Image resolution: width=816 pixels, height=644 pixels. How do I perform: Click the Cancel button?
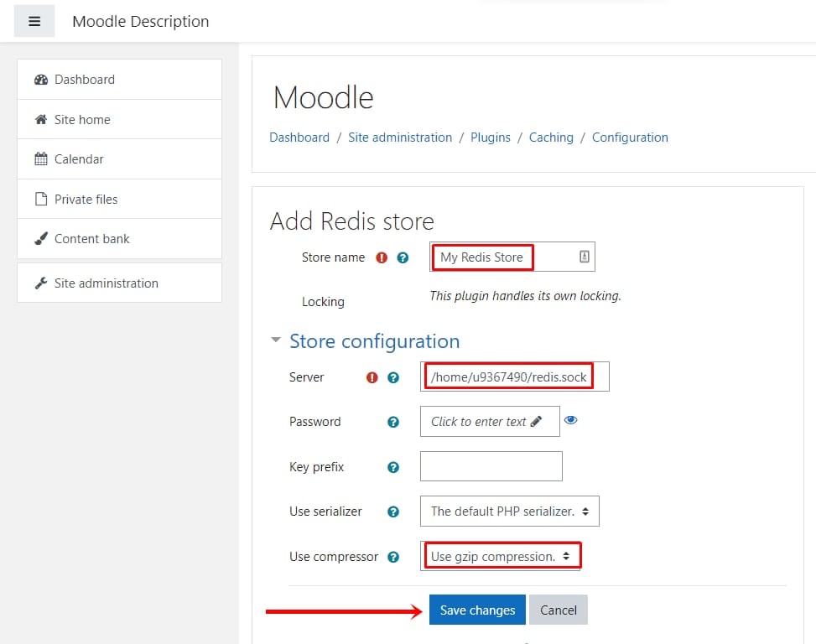click(558, 610)
